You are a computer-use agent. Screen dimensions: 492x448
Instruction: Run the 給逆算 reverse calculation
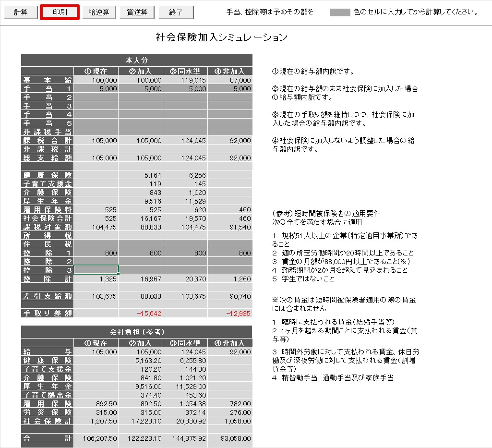point(99,12)
